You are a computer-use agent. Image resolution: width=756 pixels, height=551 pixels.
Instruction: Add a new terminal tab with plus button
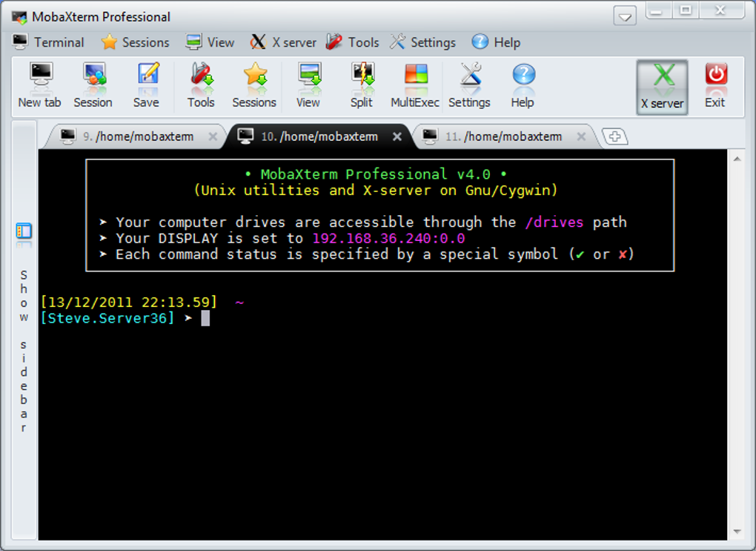(614, 136)
